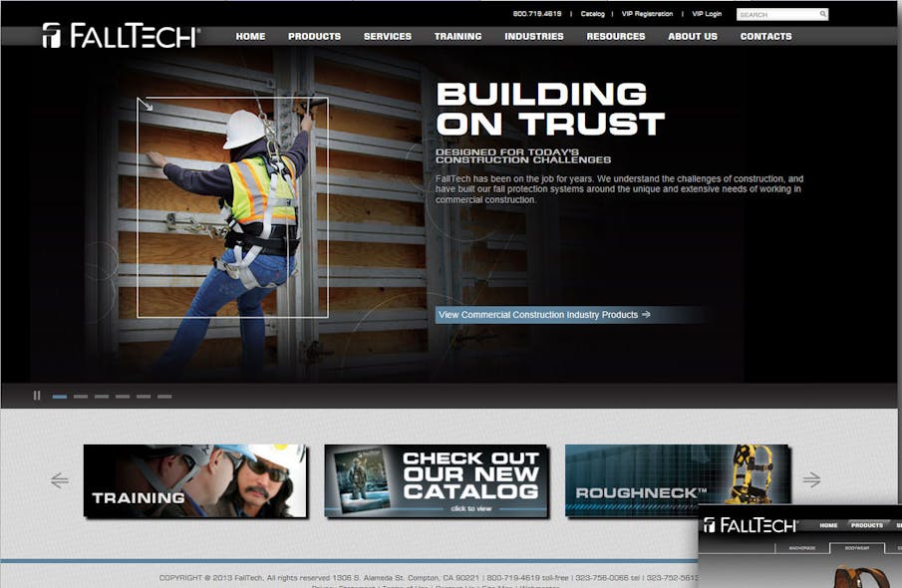Switch to the ANCHORAGE tab in popup
This screenshot has width=902, height=588.
[x=801, y=547]
